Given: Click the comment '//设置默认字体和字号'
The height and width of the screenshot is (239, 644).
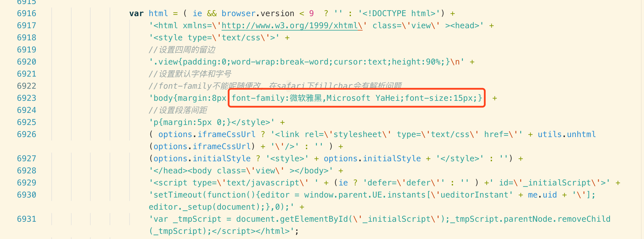Looking at the screenshot, I should [190, 74].
